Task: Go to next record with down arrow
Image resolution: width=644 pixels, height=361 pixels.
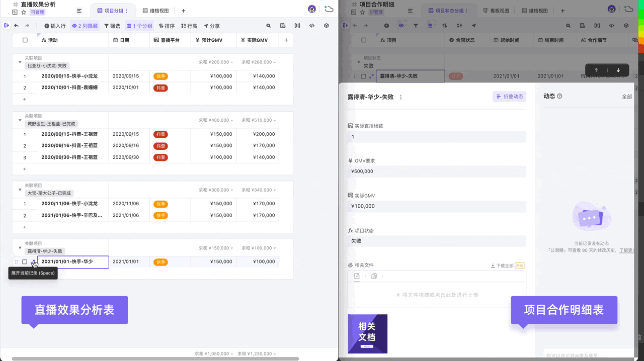Action: 618,70
